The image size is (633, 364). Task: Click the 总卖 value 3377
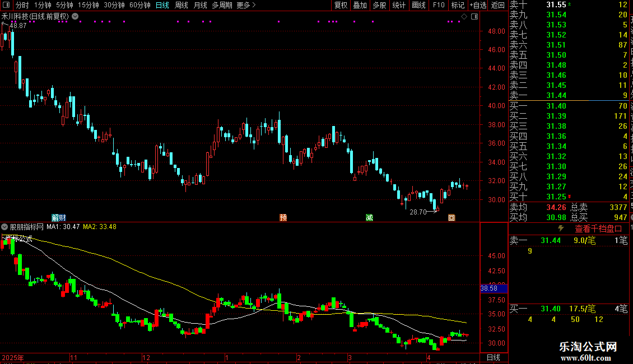(x=618, y=207)
